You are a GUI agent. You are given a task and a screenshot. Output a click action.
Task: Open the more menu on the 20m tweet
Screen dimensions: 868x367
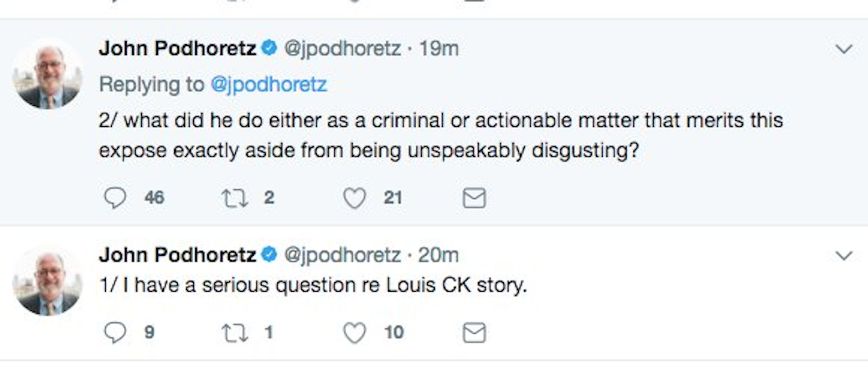[x=844, y=256]
